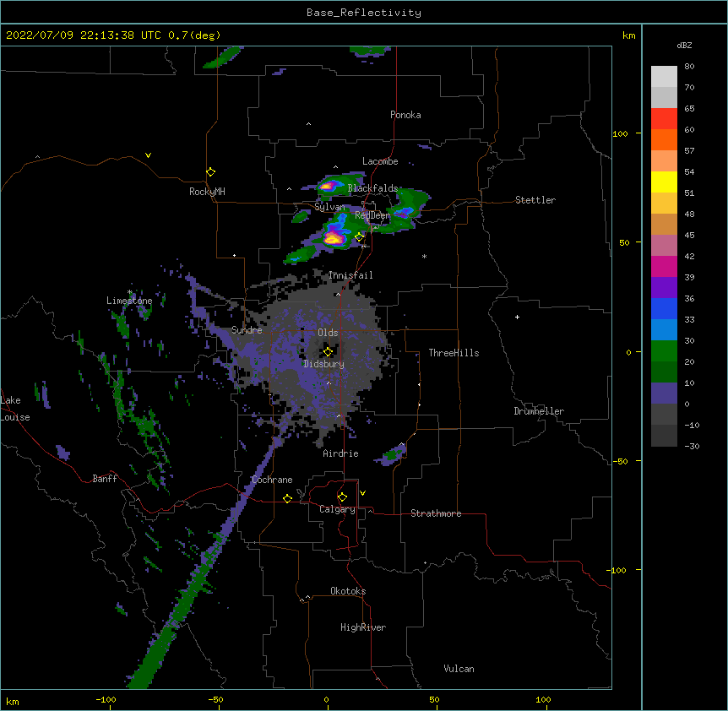Click the Calgary city label
The image size is (728, 711).
tap(337, 509)
